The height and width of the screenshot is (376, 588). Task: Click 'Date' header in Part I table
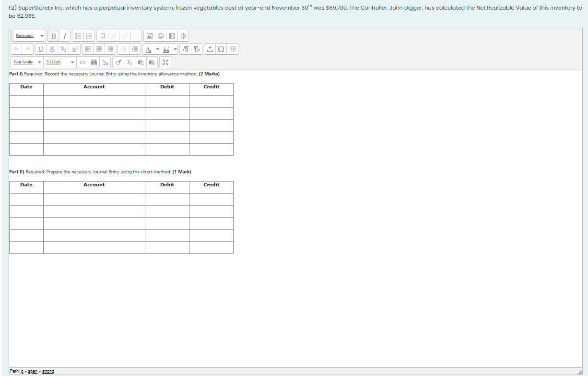pos(26,87)
